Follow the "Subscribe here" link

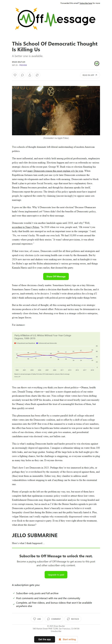pos(86,3)
